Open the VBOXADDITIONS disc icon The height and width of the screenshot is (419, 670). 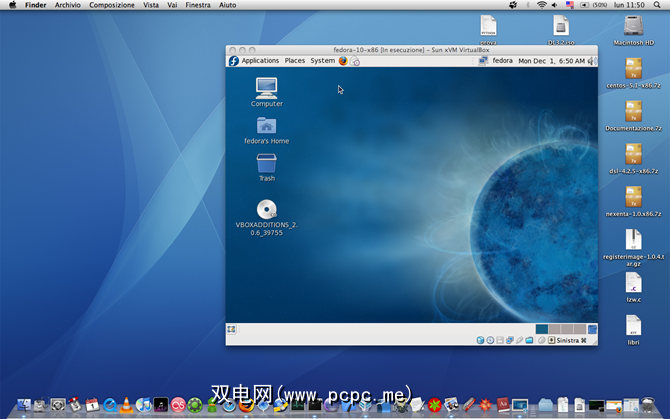point(266,209)
